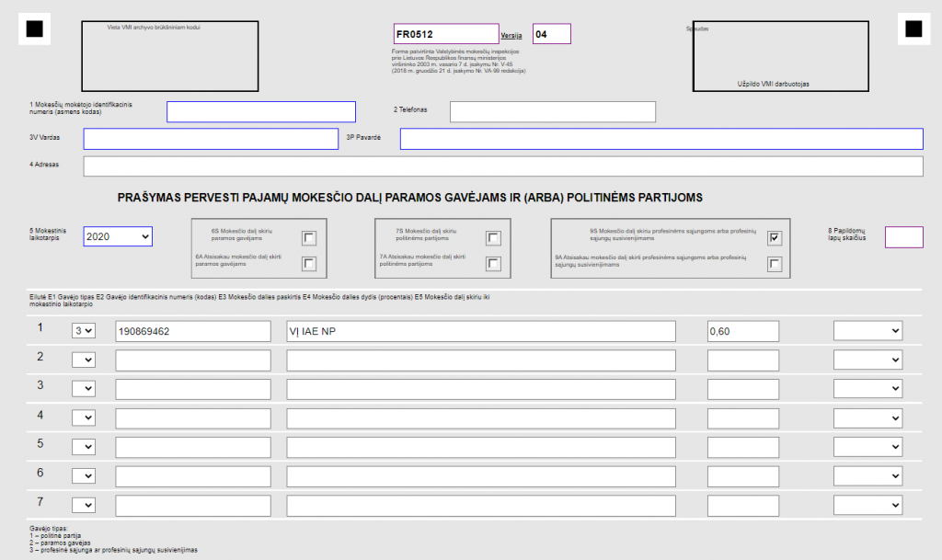This screenshot has height=560, width=942.
Task: Click row 1 percentage field showing 0,60
Action: 742,331
